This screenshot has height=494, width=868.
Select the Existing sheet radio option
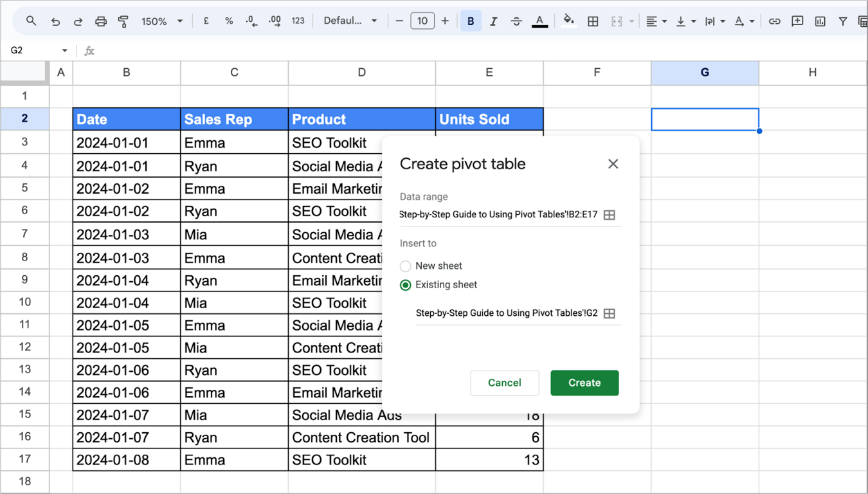[406, 285]
